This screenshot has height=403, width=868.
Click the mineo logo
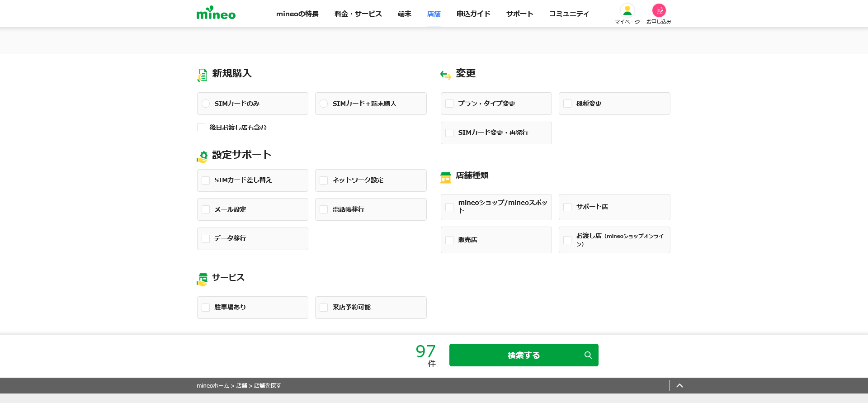click(216, 13)
